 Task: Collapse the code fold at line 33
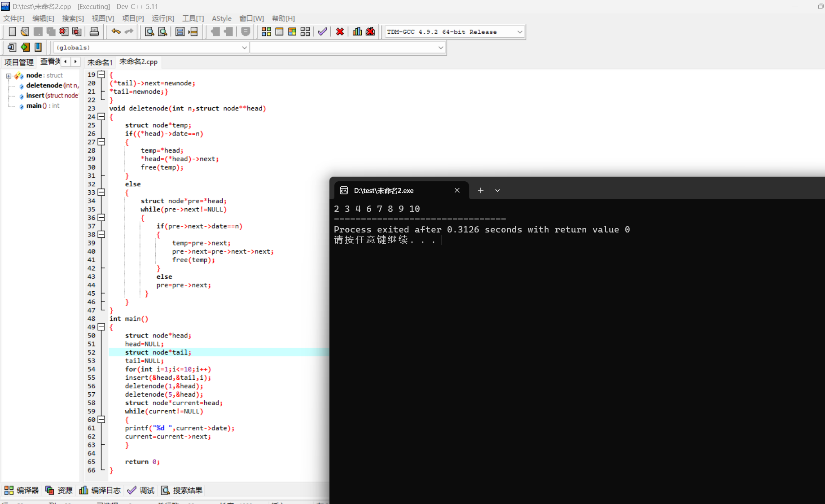click(101, 193)
